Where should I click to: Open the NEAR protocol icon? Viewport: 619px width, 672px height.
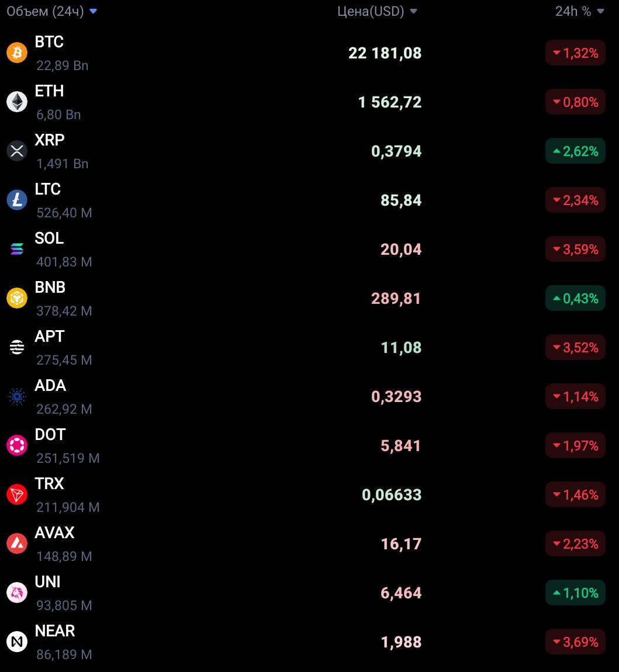[x=17, y=642]
